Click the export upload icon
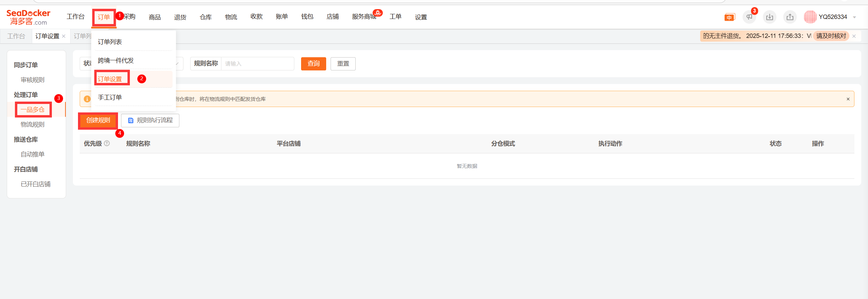 pyautogui.click(x=790, y=17)
